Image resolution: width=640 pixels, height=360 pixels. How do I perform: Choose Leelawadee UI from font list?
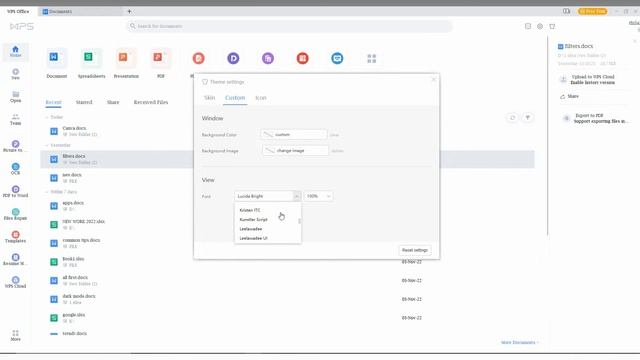[x=267, y=238]
